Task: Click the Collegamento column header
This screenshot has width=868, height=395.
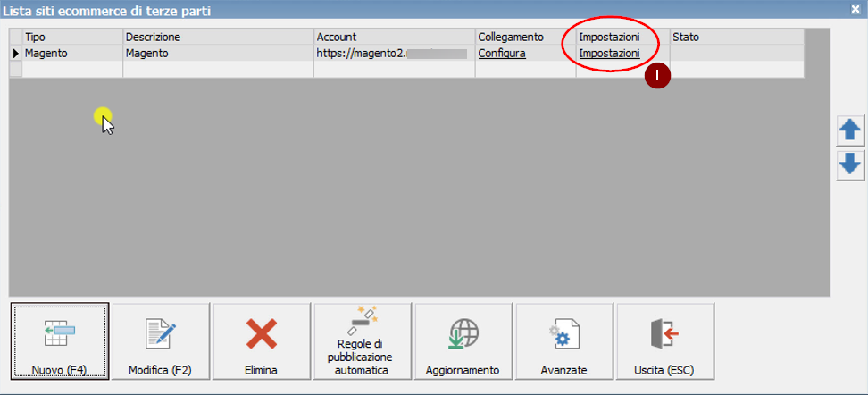Action: pyautogui.click(x=524, y=38)
